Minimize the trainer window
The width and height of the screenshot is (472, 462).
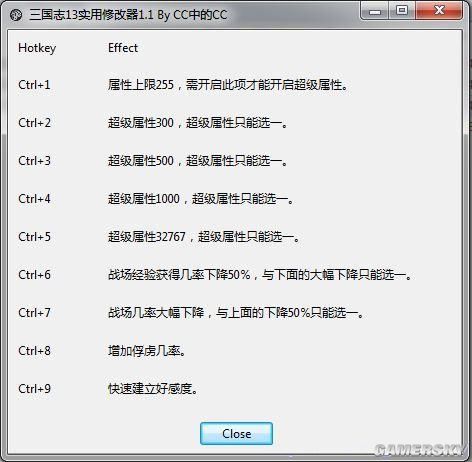tap(375, 11)
